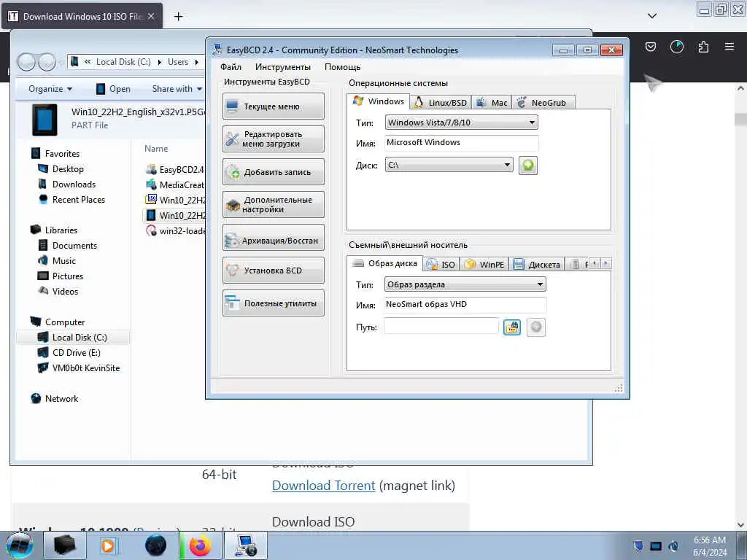Open Текущее меню in EasyBCD tools
Image resolution: width=747 pixels, height=560 pixels.
[x=273, y=106]
